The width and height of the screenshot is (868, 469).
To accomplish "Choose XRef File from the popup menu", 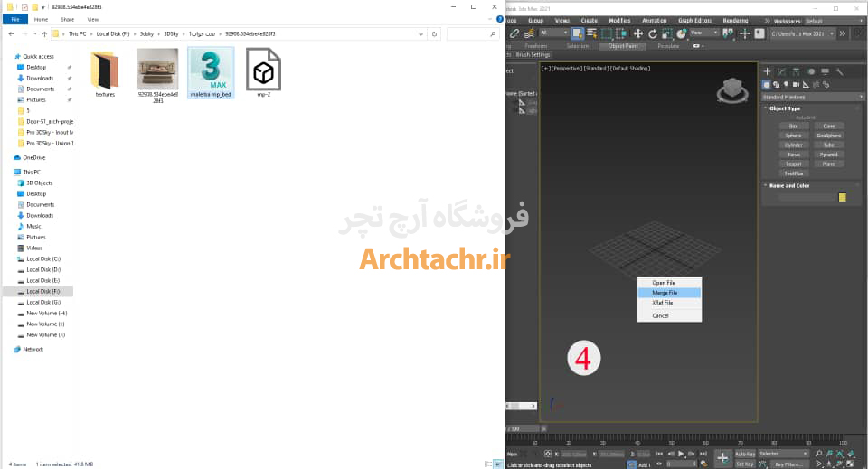I will point(669,303).
